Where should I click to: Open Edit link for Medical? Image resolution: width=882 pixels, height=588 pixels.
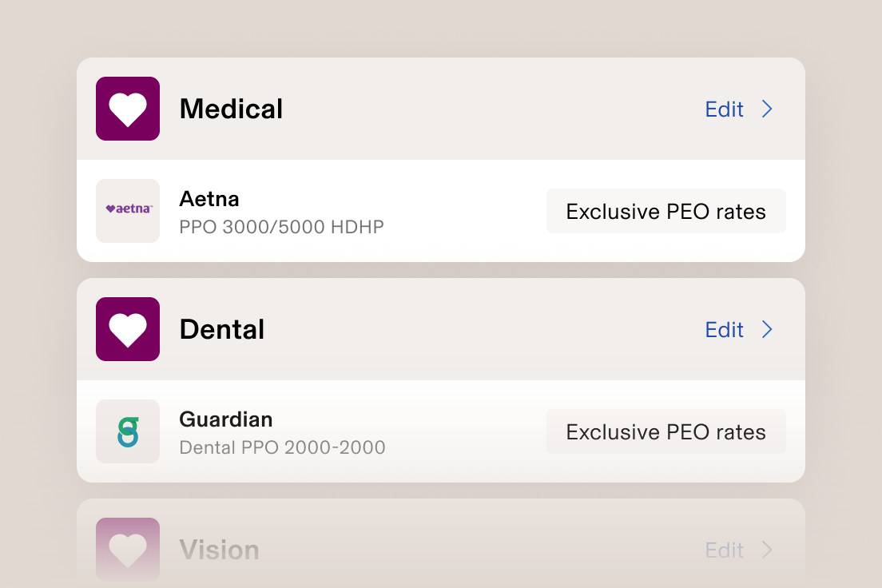(724, 109)
